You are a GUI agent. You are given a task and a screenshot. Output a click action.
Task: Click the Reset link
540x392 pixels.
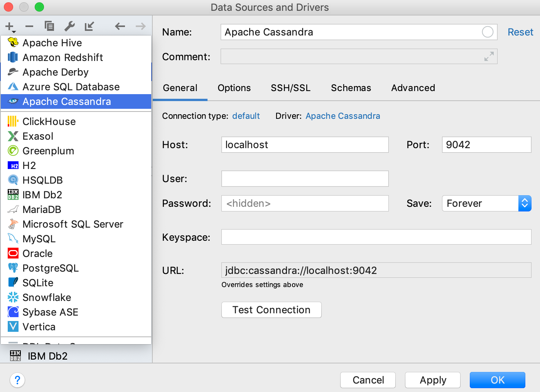(520, 32)
